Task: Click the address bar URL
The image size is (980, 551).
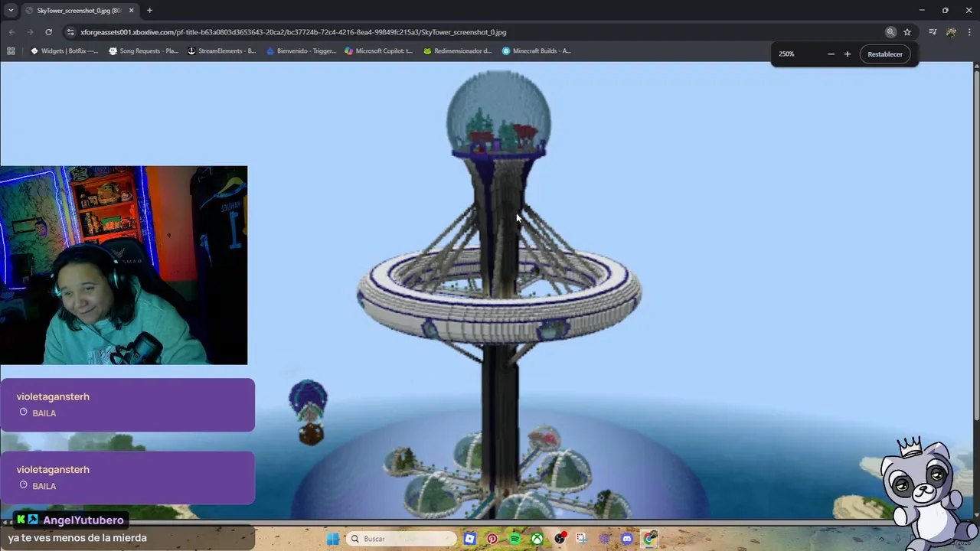Action: pyautogui.click(x=293, y=32)
